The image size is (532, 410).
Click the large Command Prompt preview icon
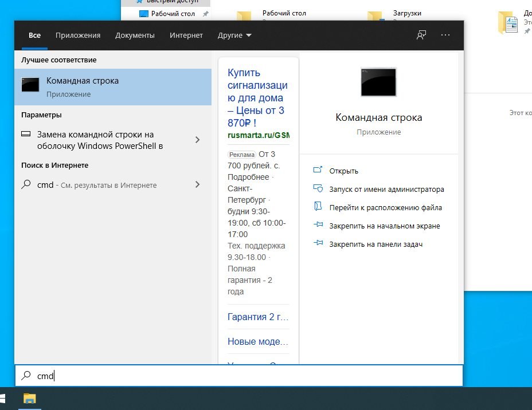point(378,82)
